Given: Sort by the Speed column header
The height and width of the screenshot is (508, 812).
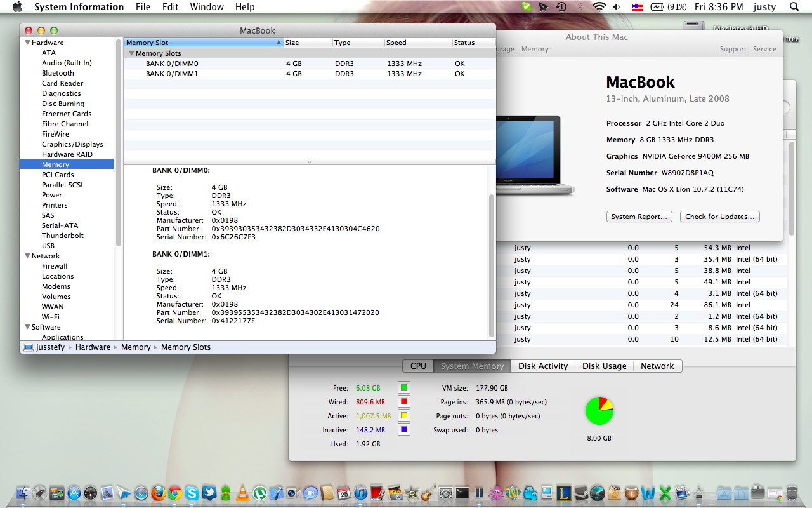Looking at the screenshot, I should click(417, 43).
